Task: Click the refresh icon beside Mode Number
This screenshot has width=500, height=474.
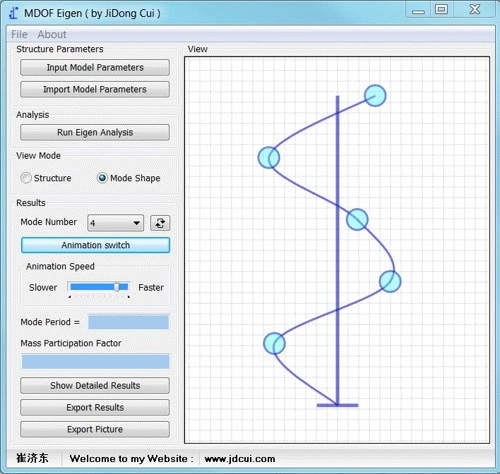Action: click(x=160, y=223)
